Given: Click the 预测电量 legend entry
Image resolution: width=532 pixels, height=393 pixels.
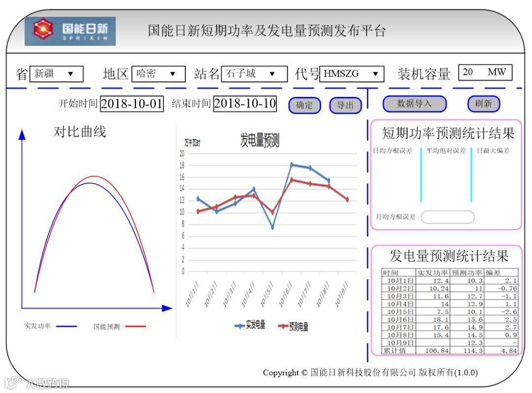Looking at the screenshot, I should 293,327.
